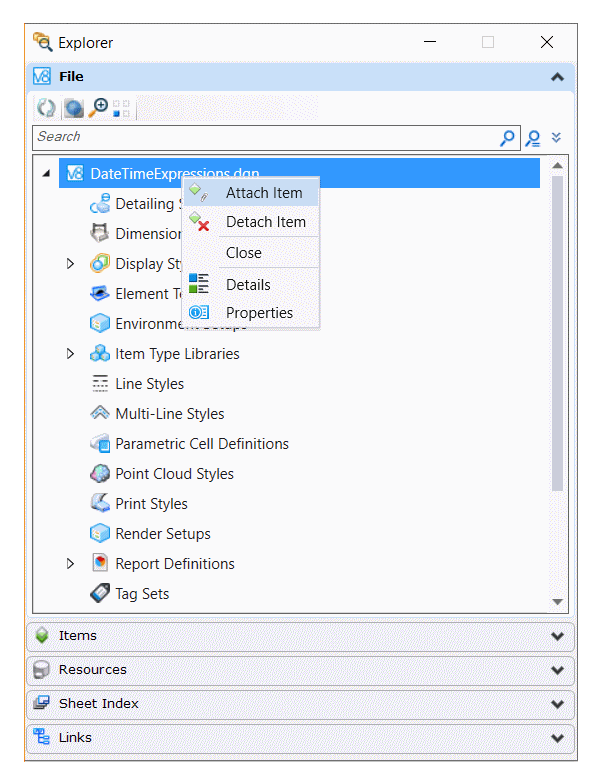Select Print Styles row
Viewport: 605px width, 783px height.
tap(139, 503)
